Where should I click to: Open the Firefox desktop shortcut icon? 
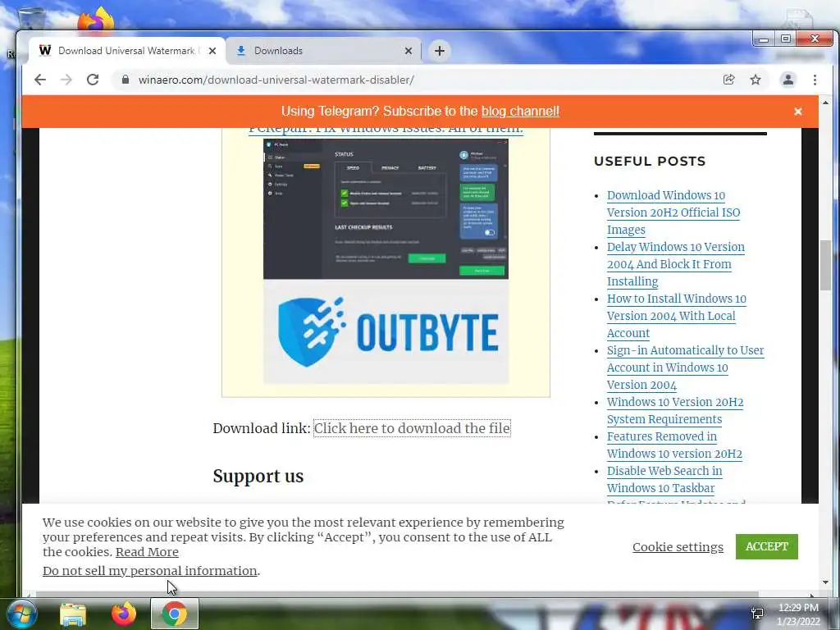pyautogui.click(x=96, y=21)
